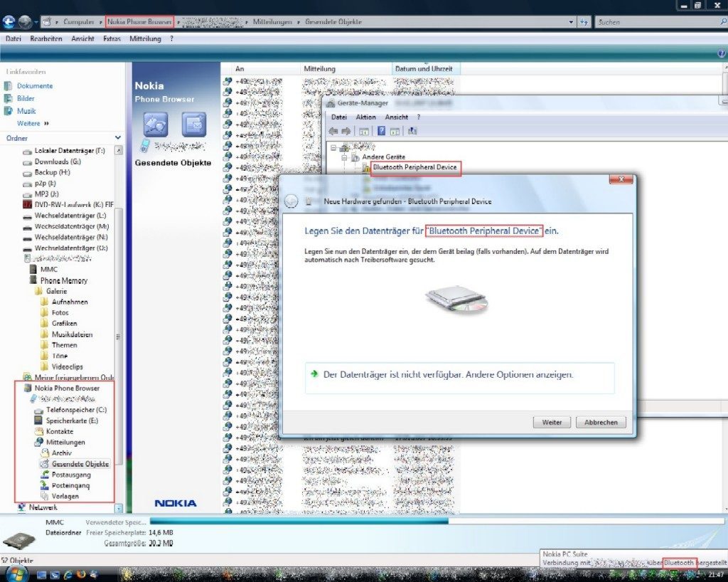Viewport: 728px width, 582px height.
Task: Select Postausgang folder in the tree
Action: [x=71, y=475]
